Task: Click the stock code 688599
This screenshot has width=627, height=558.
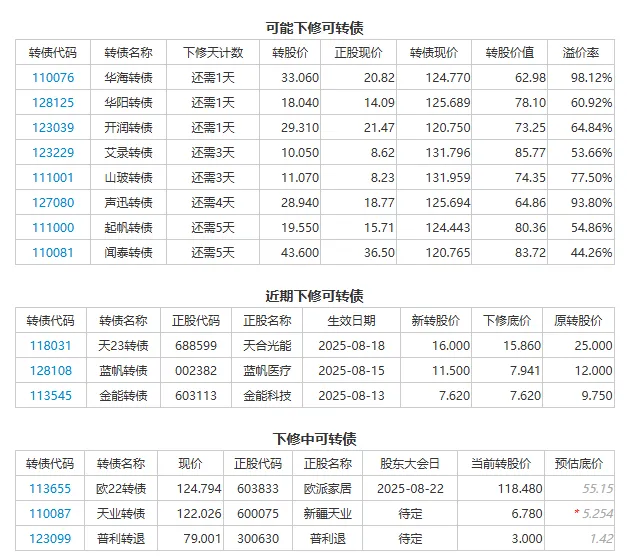Action: 196,346
